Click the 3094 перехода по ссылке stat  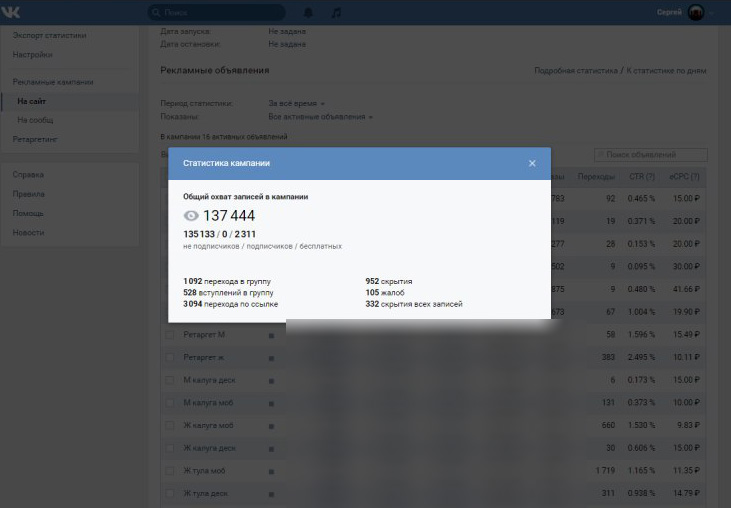coord(231,304)
